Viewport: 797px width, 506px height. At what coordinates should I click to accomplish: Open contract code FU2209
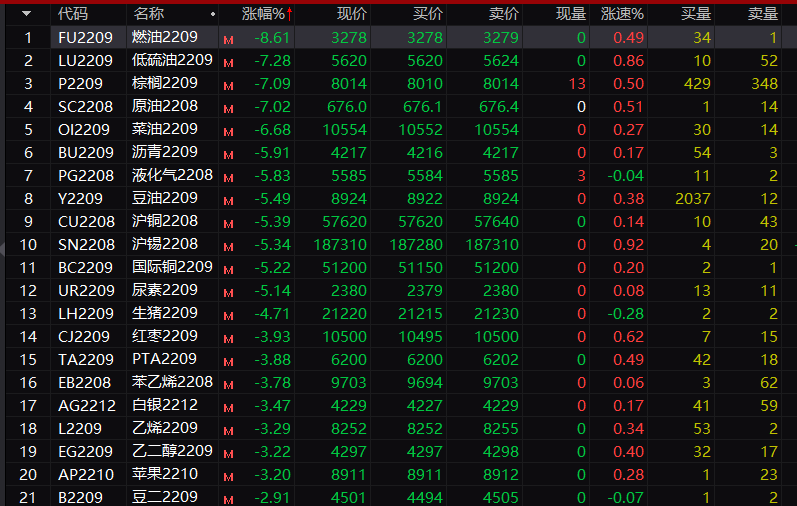tap(85, 38)
